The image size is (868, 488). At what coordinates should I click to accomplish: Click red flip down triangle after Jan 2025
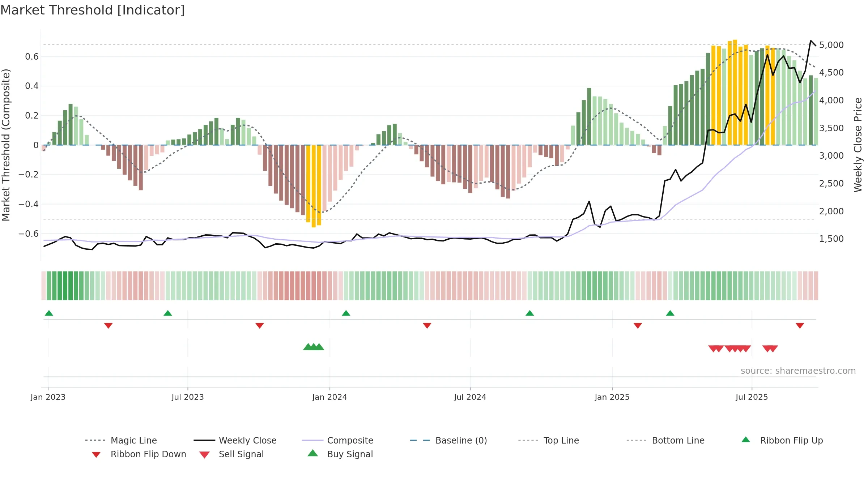(x=638, y=326)
